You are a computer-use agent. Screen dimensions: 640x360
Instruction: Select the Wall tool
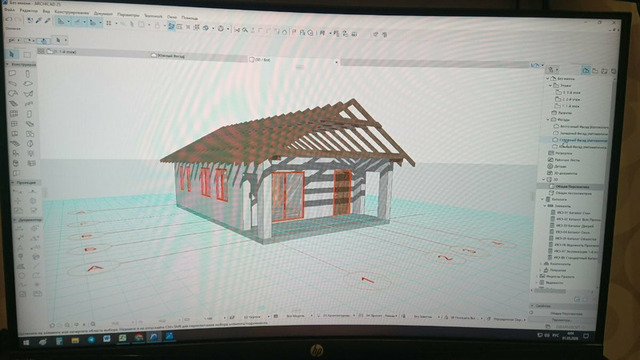point(12,73)
